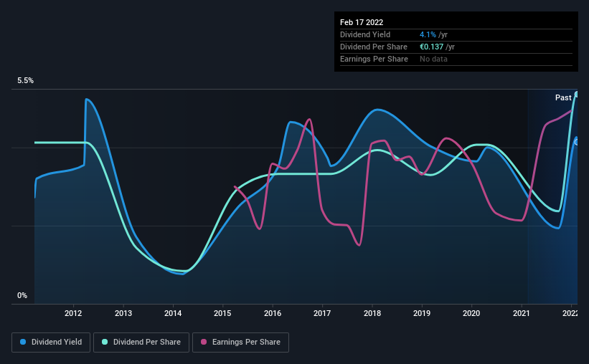Select the 2020 x-axis label
589x364 pixels.
[471, 313]
